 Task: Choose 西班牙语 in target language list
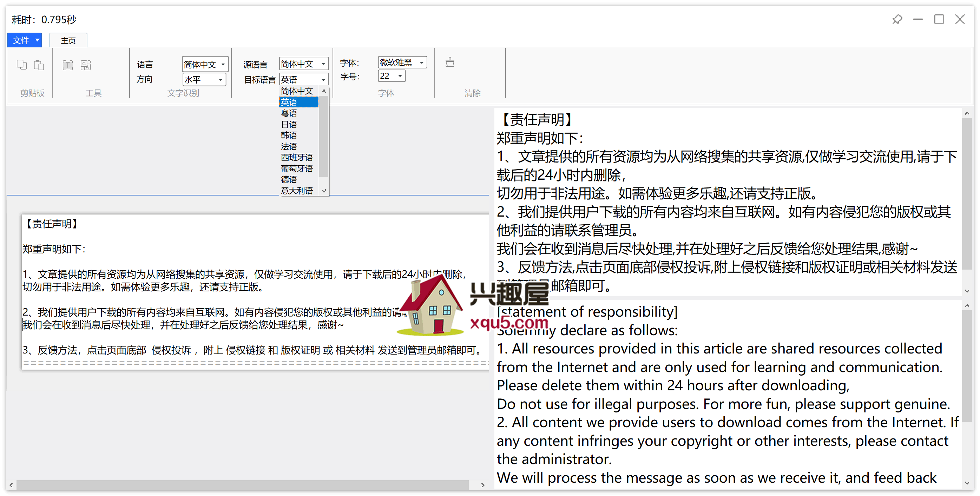(x=299, y=158)
